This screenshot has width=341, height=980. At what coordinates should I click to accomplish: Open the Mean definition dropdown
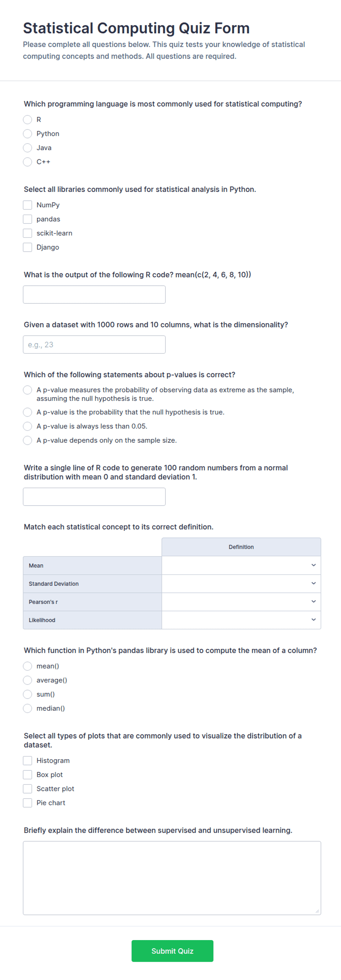point(241,565)
